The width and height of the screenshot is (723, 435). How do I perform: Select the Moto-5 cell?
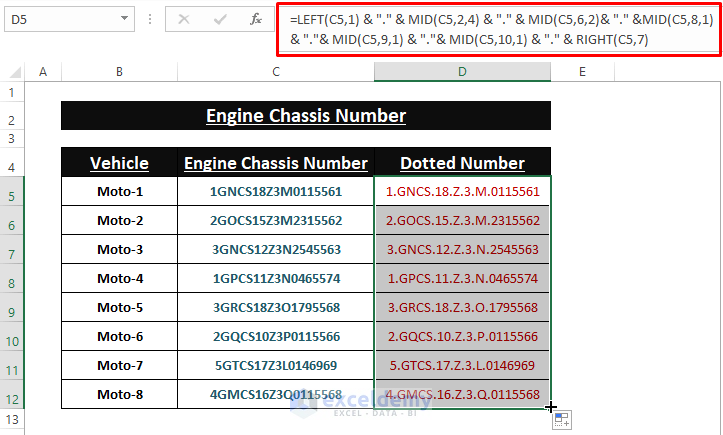pyautogui.click(x=119, y=308)
